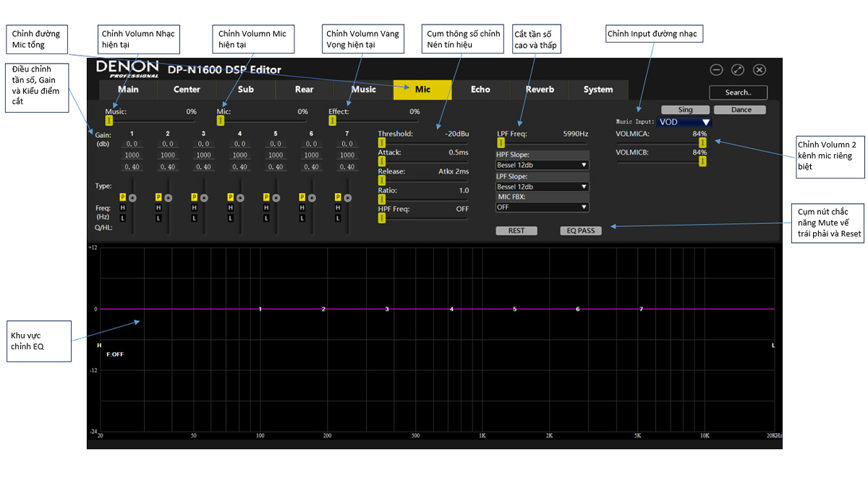Viewport: 868px width, 496px height.
Task: Select peak type P for band 3
Action: pos(194,197)
